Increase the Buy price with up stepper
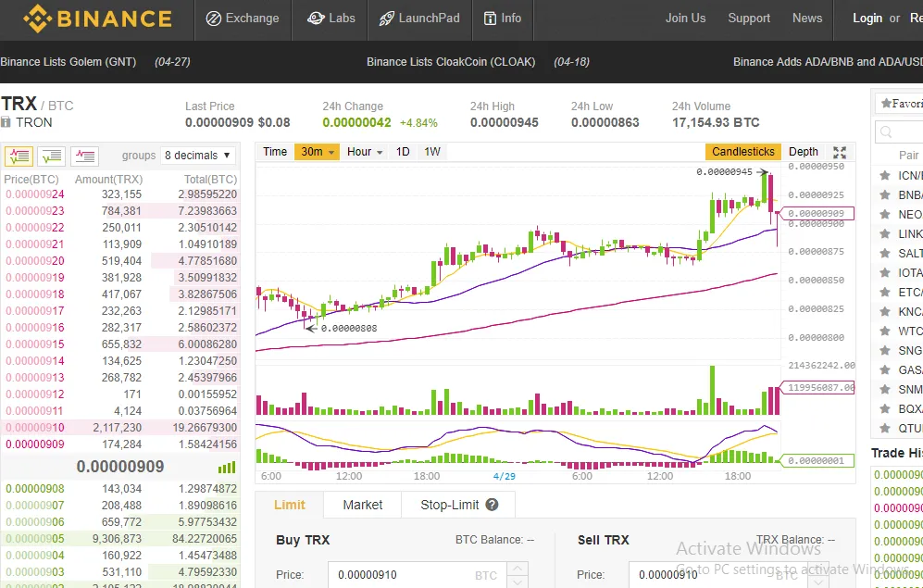Screen dimensions: 923x588 click(518, 569)
